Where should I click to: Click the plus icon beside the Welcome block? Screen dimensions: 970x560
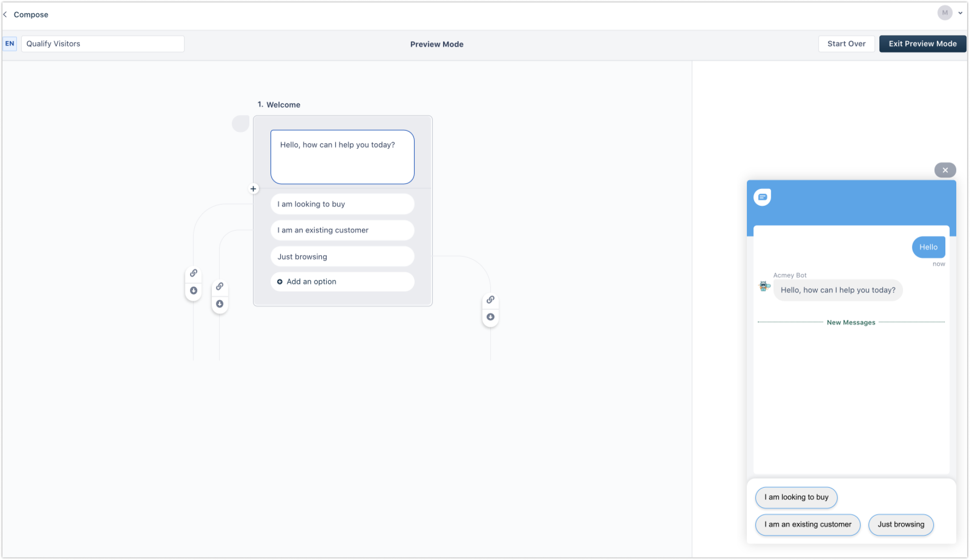coord(253,189)
